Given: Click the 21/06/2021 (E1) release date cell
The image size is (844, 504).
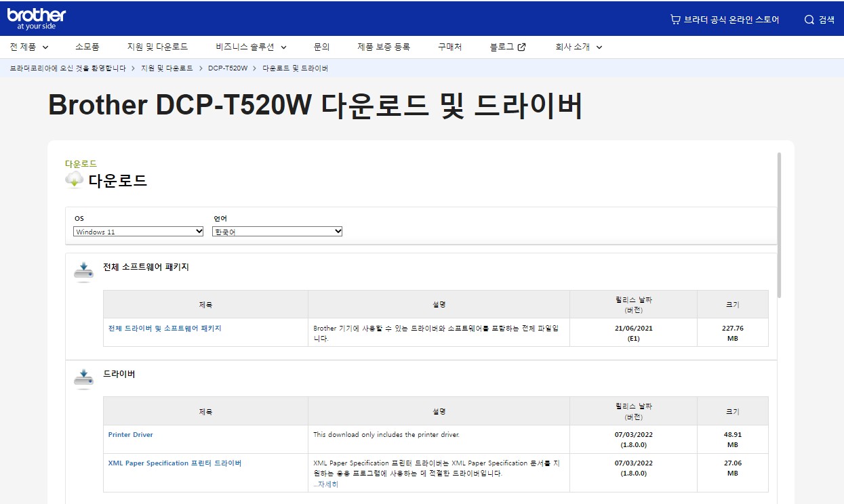Looking at the screenshot, I should point(633,333).
